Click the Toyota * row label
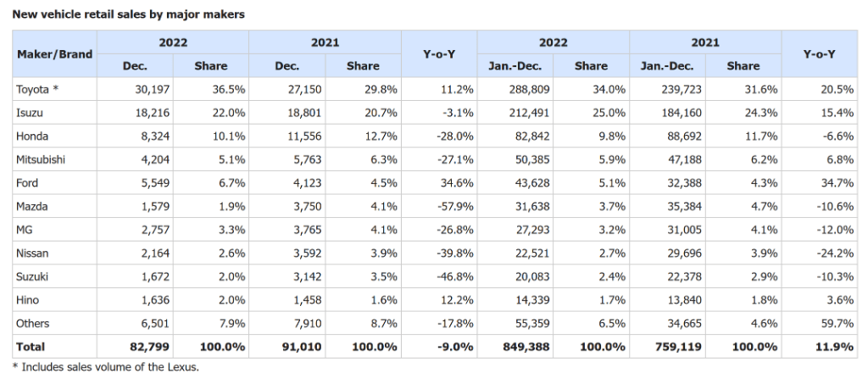868x373 pixels. (x=37, y=89)
